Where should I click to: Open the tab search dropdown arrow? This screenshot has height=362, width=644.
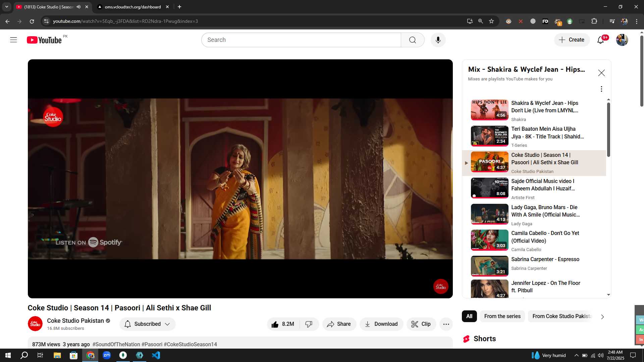point(6,7)
